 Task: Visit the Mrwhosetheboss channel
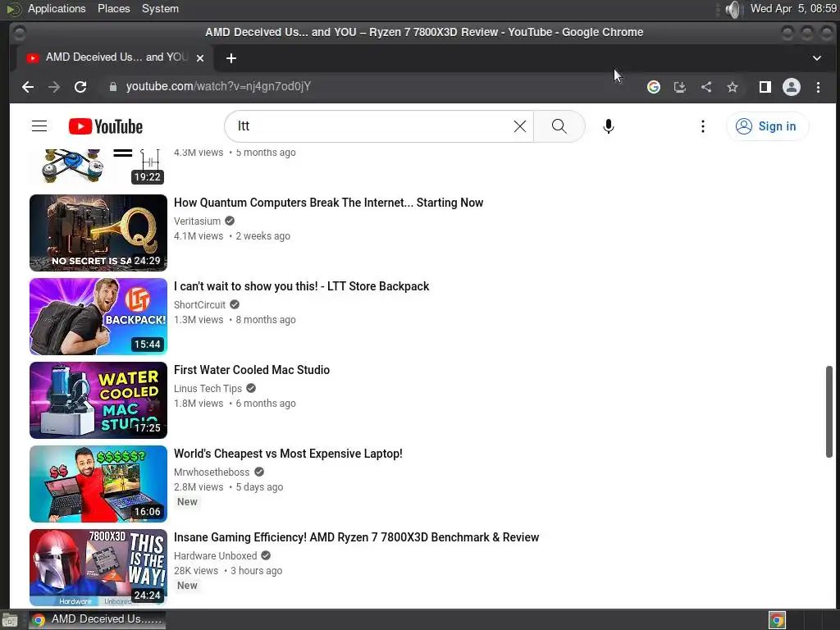pos(212,472)
